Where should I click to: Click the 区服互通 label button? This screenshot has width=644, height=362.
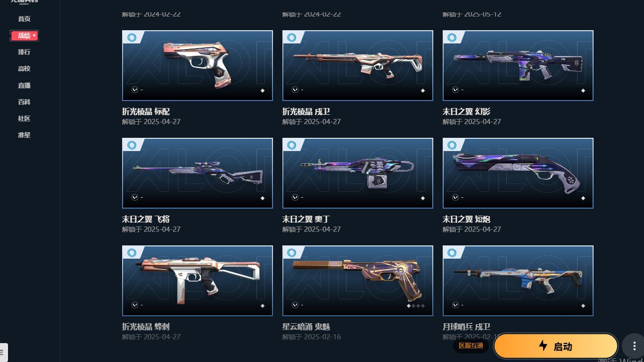point(471,345)
